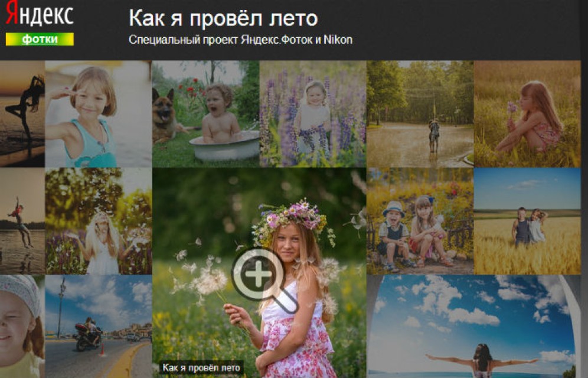Select photo of baby in basin with dog
The image size is (588, 378).
205,113
